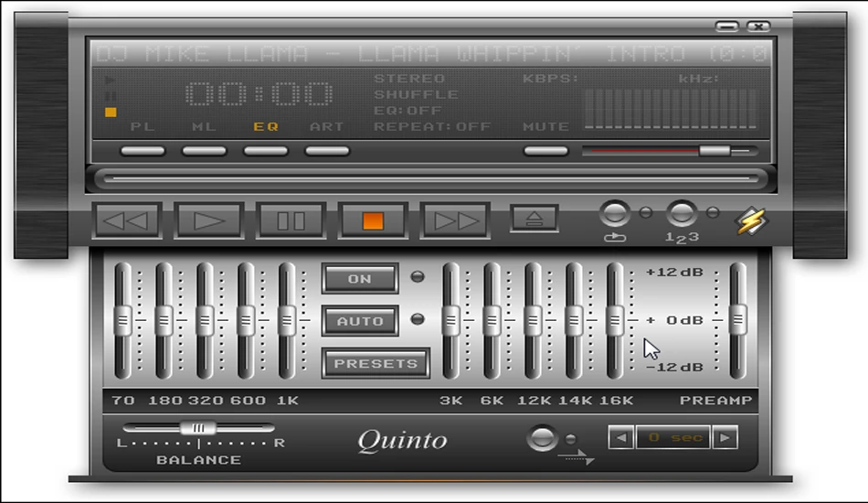Viewport: 868px width, 503px height.
Task: Decrease crossfade seconds with left arrow
Action: 621,438
